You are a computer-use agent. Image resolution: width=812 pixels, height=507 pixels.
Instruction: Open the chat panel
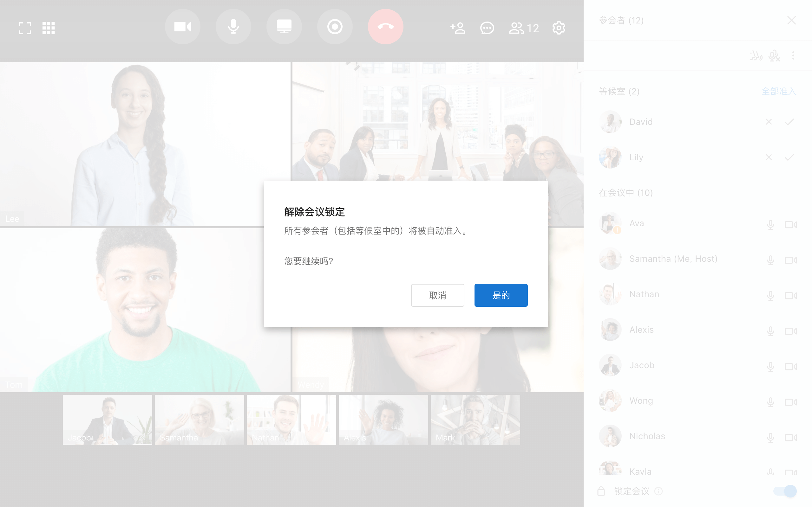click(x=487, y=28)
